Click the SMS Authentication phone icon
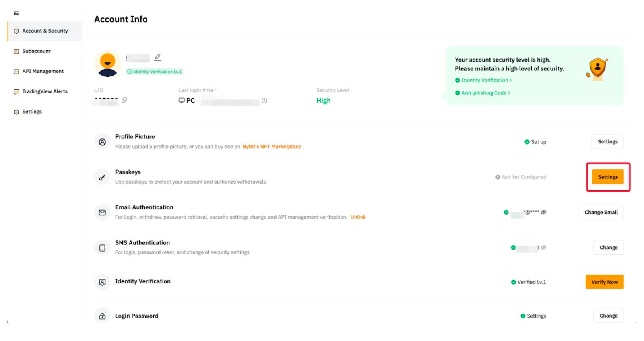This screenshot has height=341, width=644. (102, 248)
